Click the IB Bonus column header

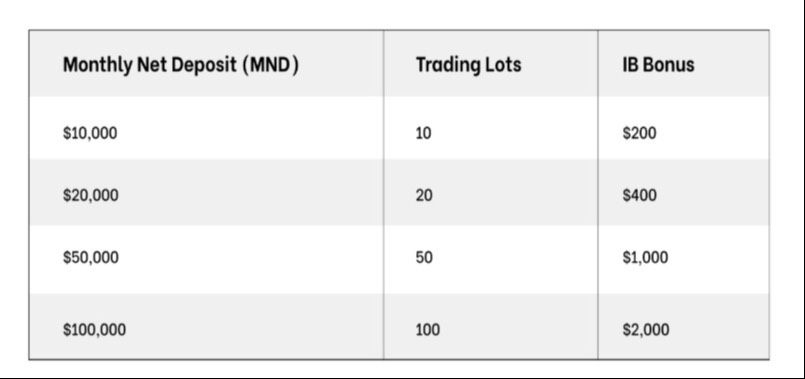[658, 65]
